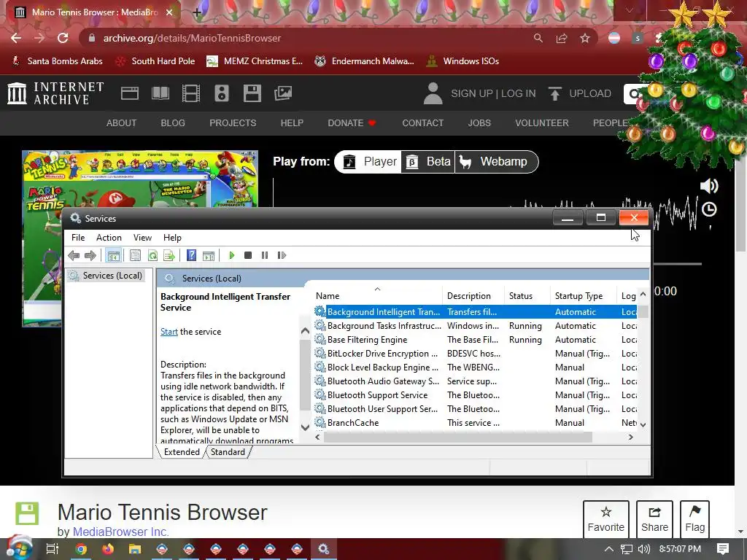Open the notification center icon in tray
The width and height of the screenshot is (747, 560).
click(x=723, y=549)
